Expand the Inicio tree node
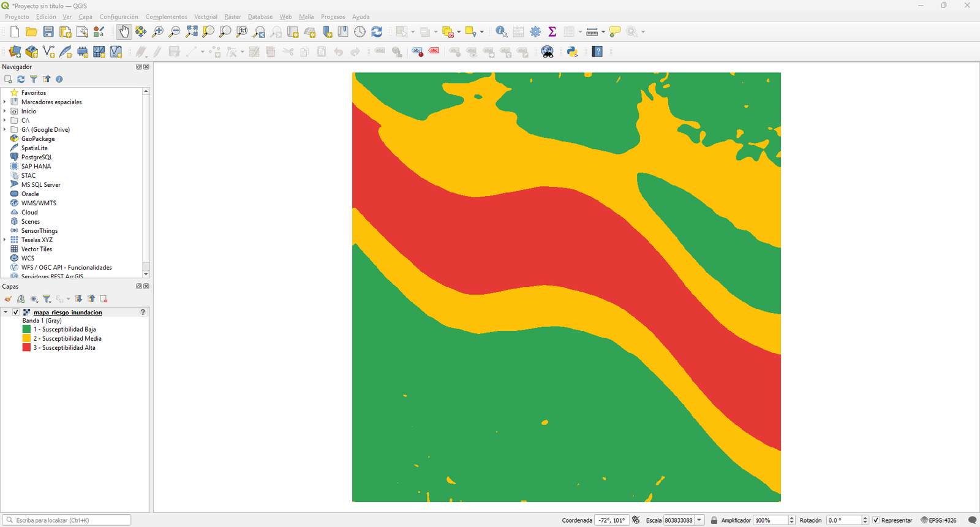This screenshot has width=980, height=527. pos(5,112)
